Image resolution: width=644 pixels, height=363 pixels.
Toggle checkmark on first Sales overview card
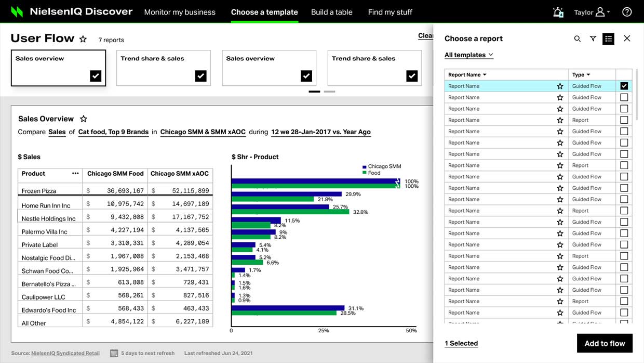click(x=96, y=76)
